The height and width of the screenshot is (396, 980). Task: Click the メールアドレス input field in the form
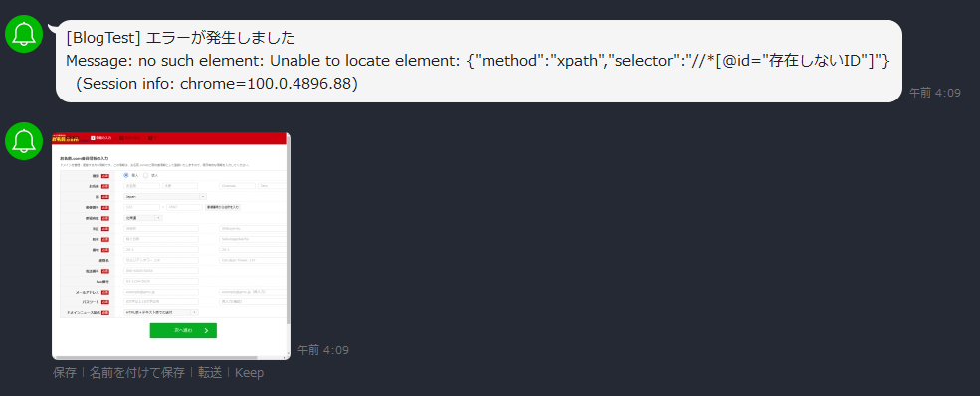[x=161, y=292]
